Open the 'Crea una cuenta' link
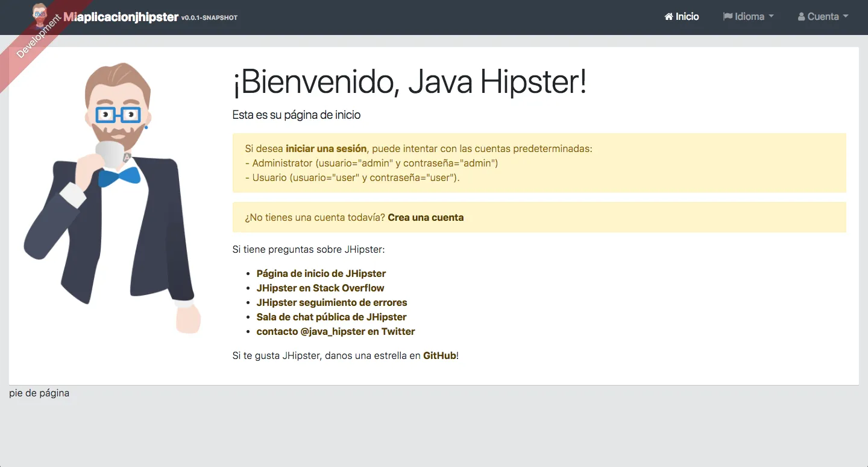868x467 pixels. [x=426, y=217]
